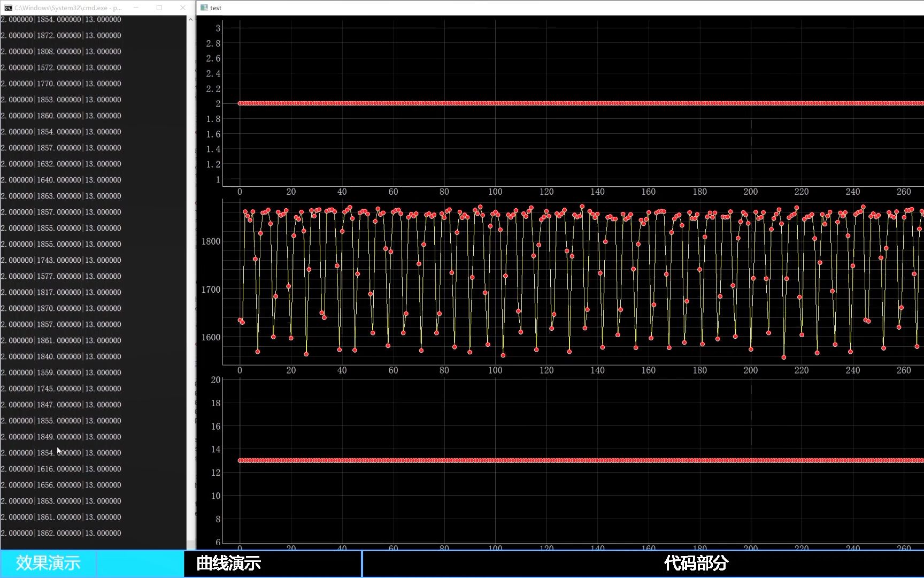Click console row with value 1872.000000
The image size is (924, 578).
click(x=61, y=35)
